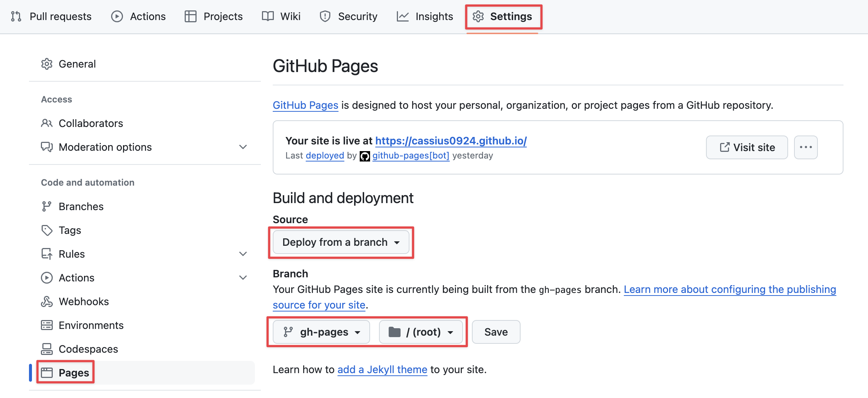Open the Projects tab
This screenshot has height=398, width=868.
[x=214, y=16]
